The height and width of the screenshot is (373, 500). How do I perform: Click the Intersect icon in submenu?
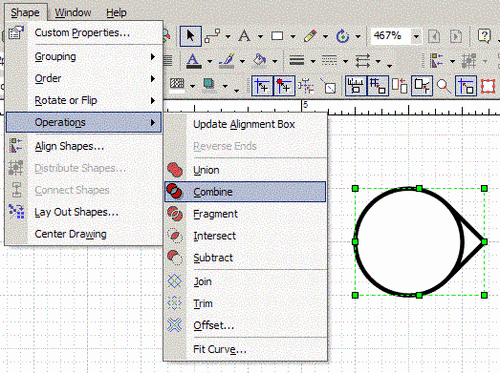(175, 236)
